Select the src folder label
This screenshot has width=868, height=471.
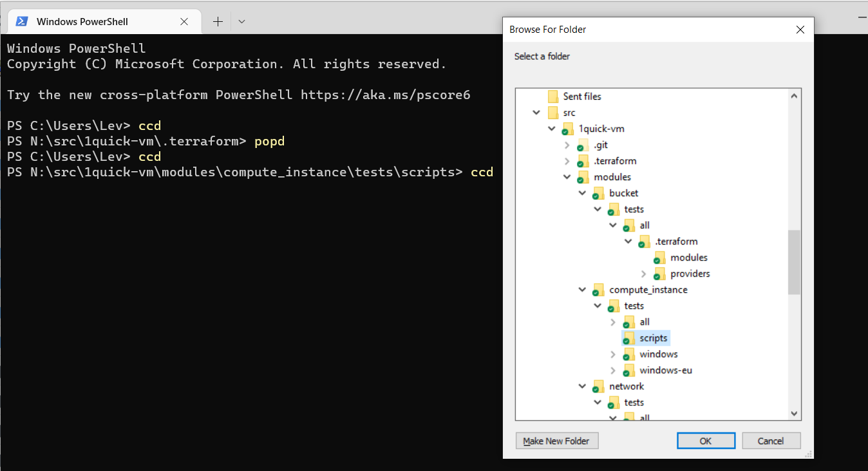(569, 113)
